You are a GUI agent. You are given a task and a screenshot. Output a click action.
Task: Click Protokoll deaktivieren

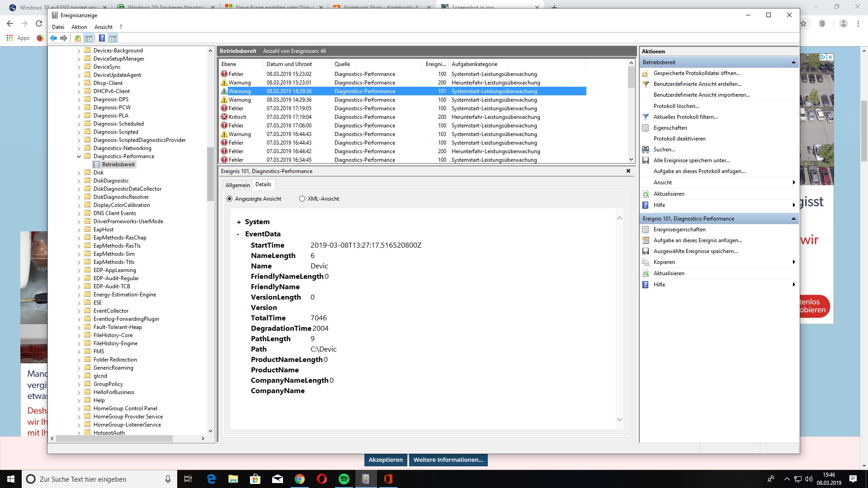click(x=679, y=139)
